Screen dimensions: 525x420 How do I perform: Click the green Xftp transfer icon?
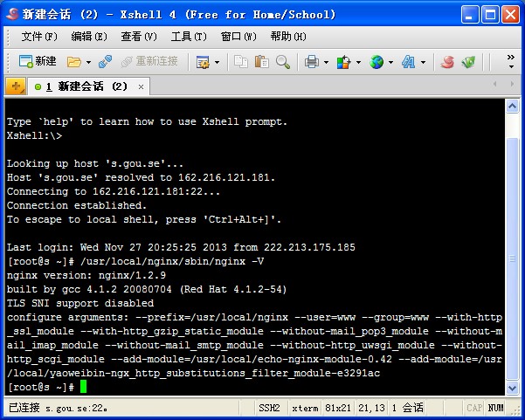tap(469, 62)
